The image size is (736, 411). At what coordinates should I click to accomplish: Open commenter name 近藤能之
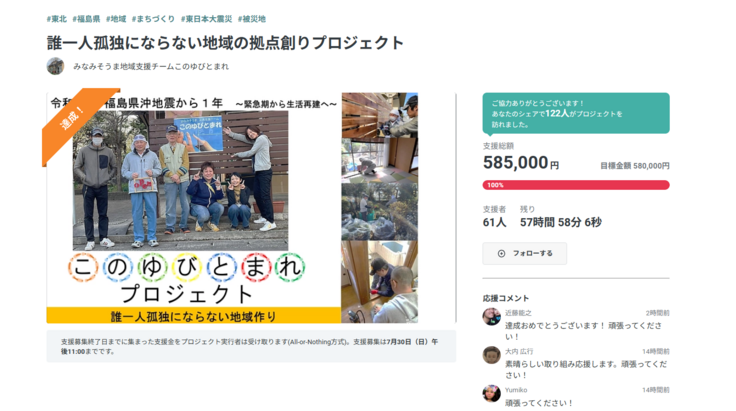pyautogui.click(x=518, y=313)
